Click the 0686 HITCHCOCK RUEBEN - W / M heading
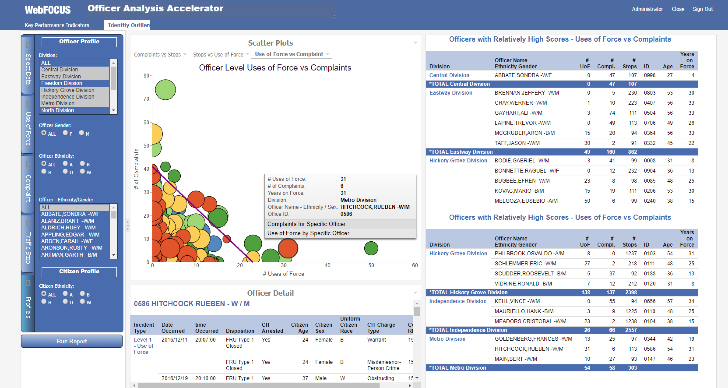The image size is (728, 388). click(192, 304)
